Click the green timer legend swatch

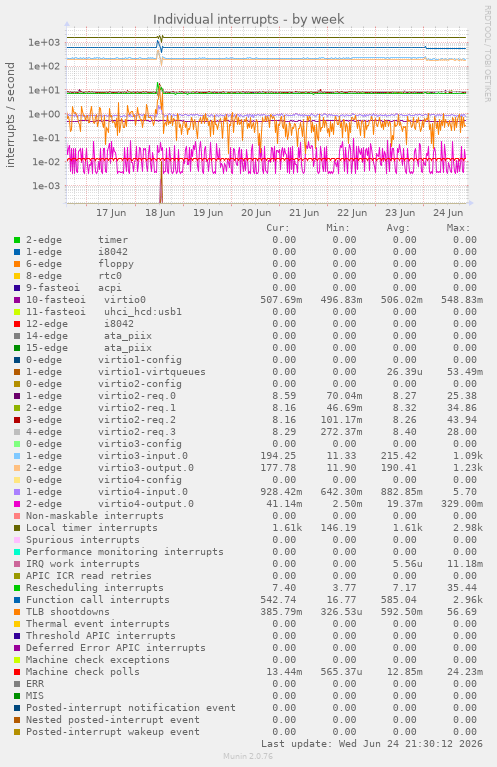(x=17, y=240)
